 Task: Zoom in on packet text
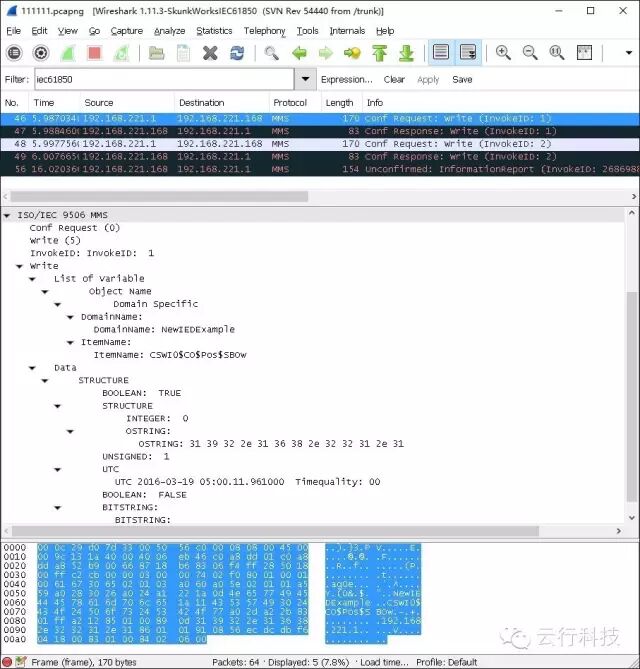coord(503,53)
